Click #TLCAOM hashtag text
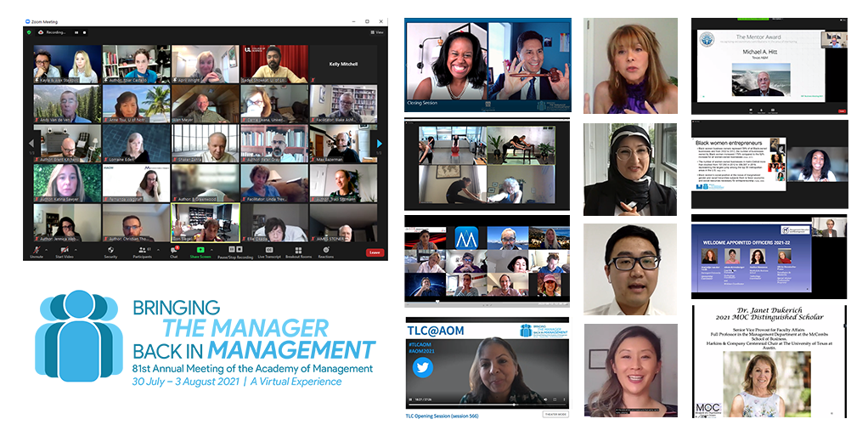The width and height of the screenshot is (868, 436). pyautogui.click(x=420, y=344)
